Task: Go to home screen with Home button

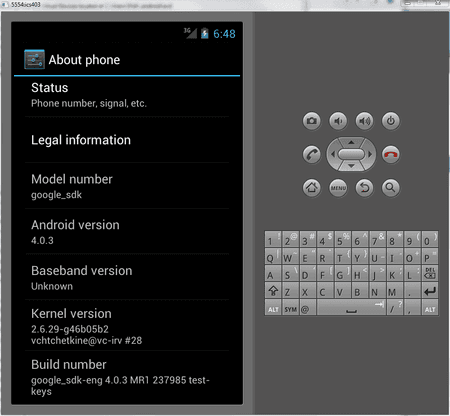Action: (x=312, y=188)
